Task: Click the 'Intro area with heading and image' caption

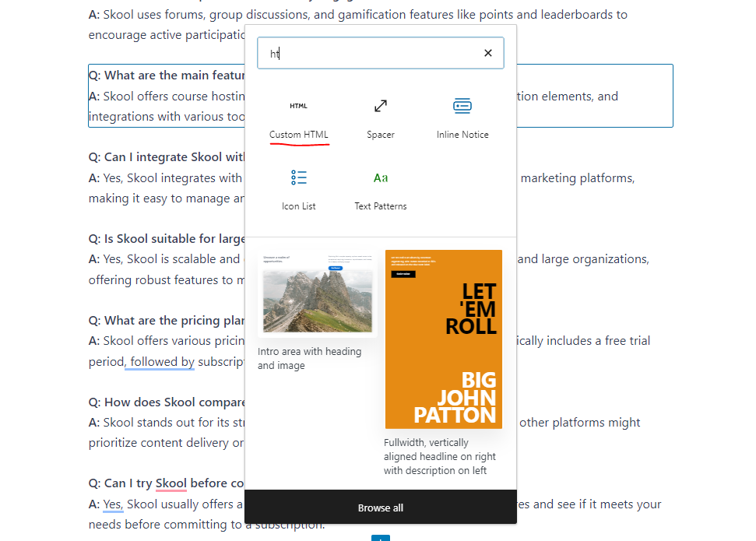Action: point(310,358)
